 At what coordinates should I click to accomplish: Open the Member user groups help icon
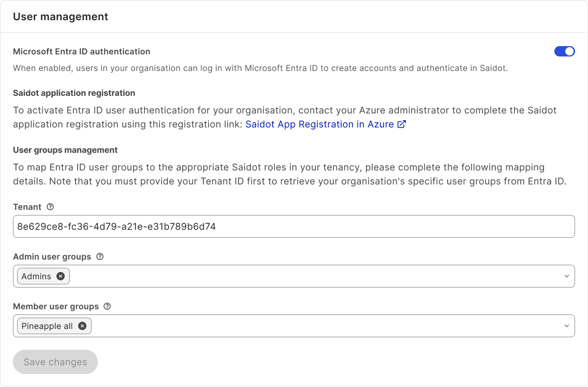[107, 306]
